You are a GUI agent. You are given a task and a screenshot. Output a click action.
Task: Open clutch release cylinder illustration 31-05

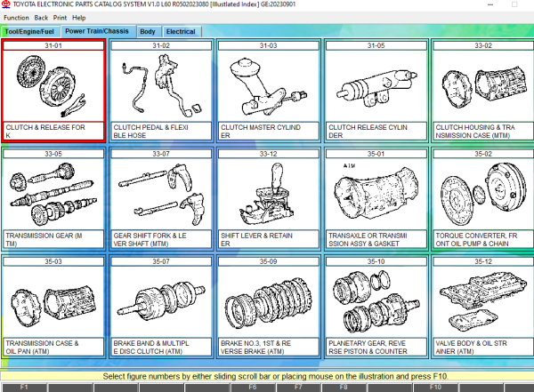click(376, 86)
